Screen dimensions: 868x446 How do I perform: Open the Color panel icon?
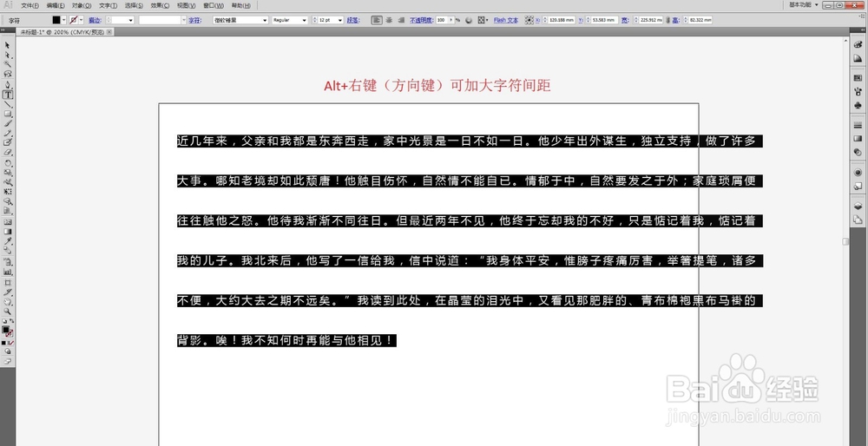click(x=858, y=44)
